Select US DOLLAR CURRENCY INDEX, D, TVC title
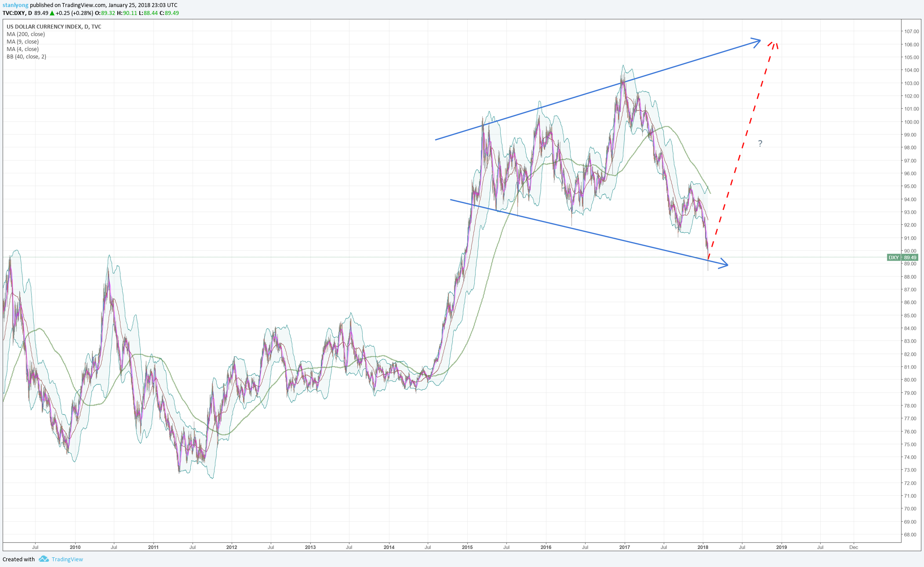The image size is (924, 567). (x=54, y=26)
